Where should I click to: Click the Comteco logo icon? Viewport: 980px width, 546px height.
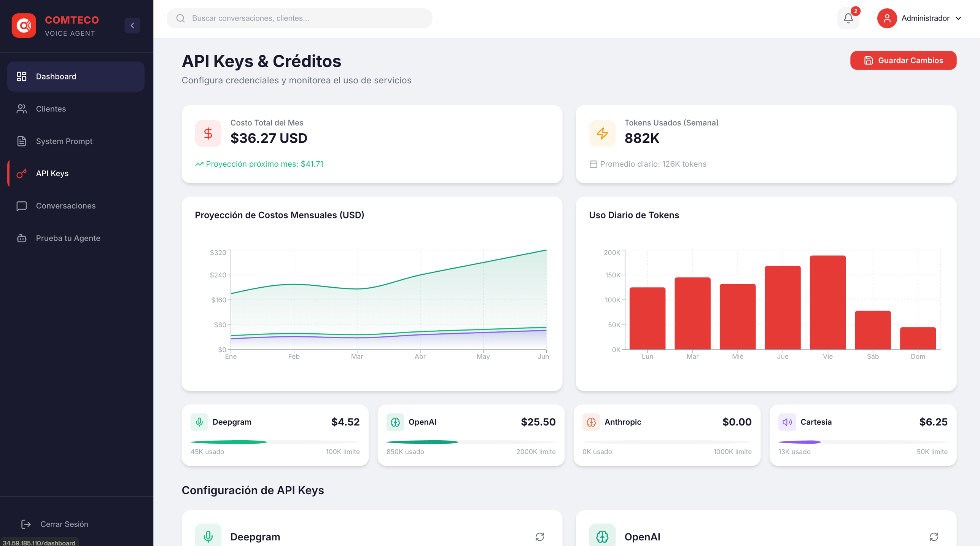click(x=24, y=25)
